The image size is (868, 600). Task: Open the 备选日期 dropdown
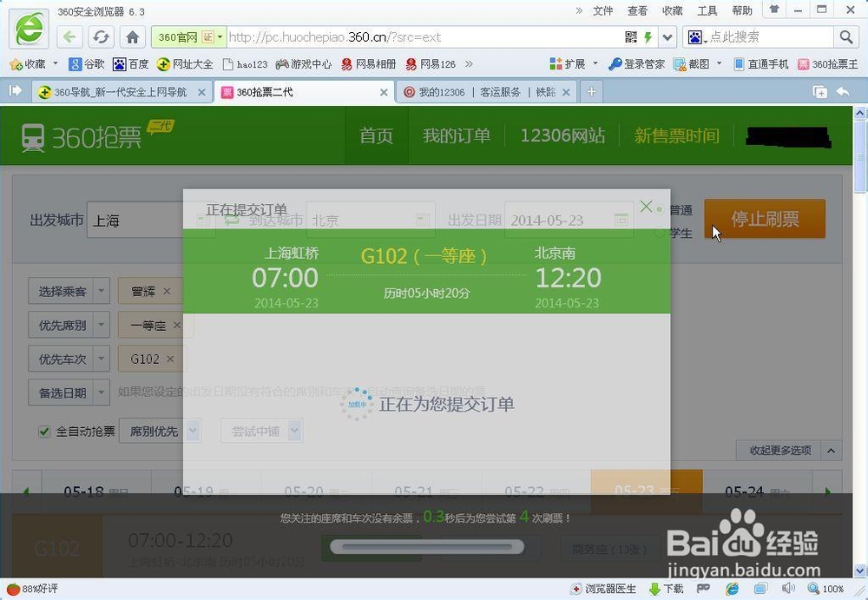[x=69, y=392]
